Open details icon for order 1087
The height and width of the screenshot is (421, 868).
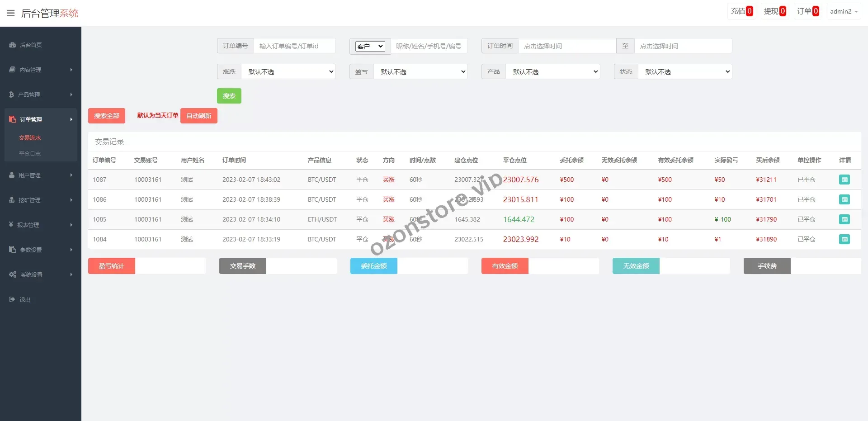click(x=844, y=180)
